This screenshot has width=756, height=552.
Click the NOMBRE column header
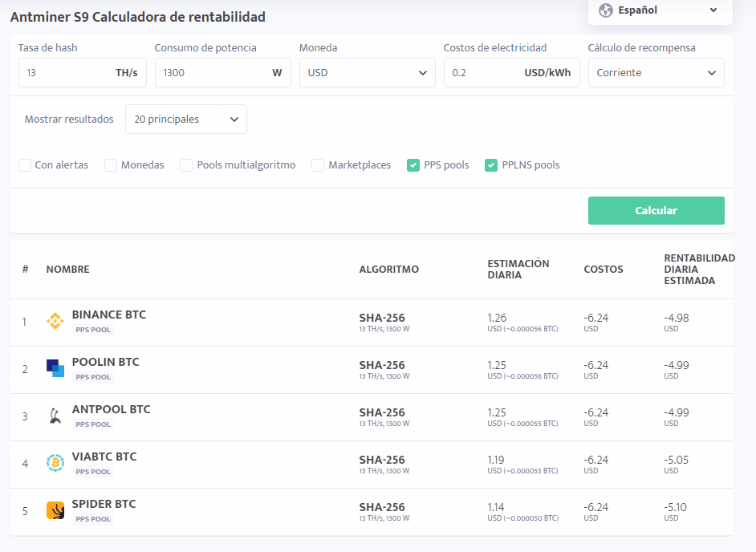point(68,269)
